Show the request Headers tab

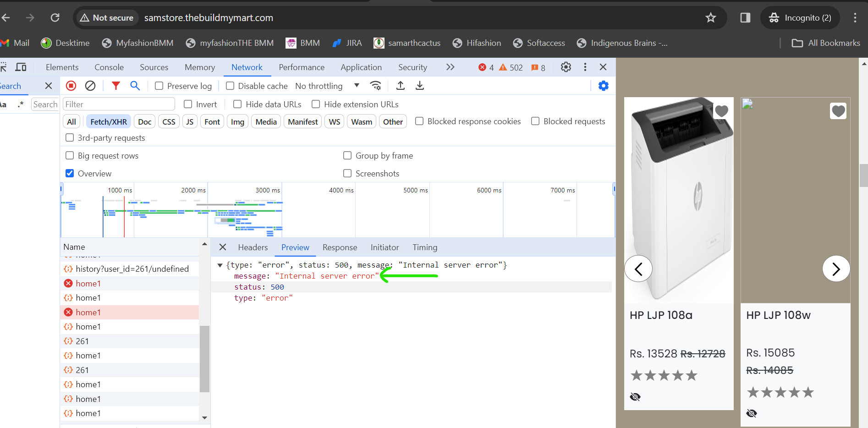point(253,247)
